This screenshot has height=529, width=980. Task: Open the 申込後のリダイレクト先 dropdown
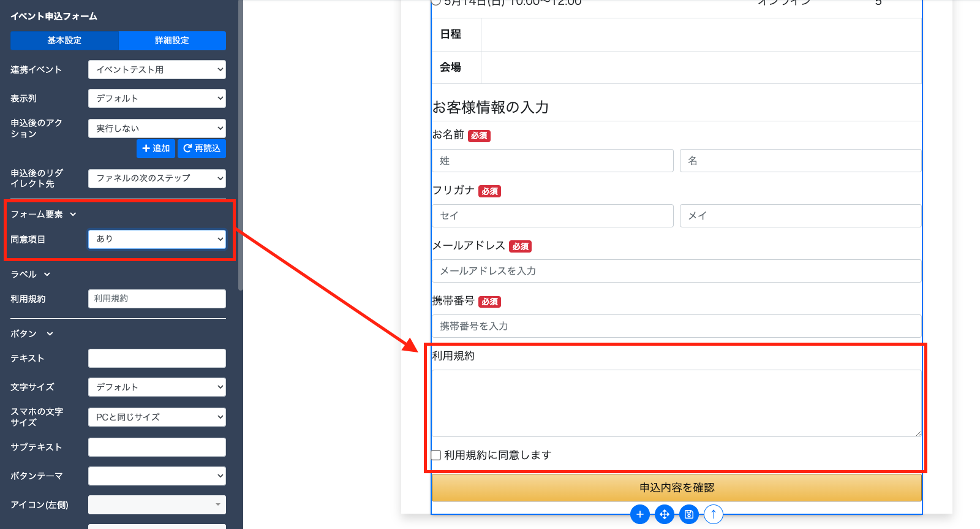(157, 178)
